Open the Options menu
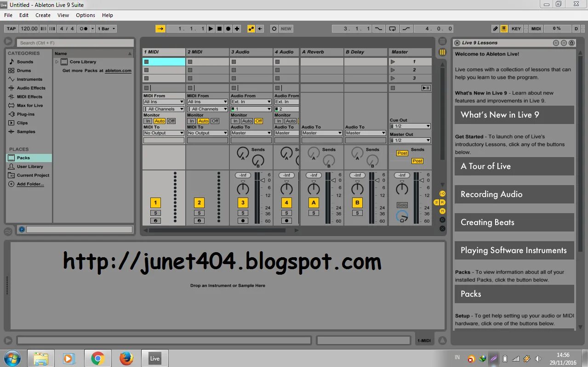588x367 pixels. click(86, 15)
